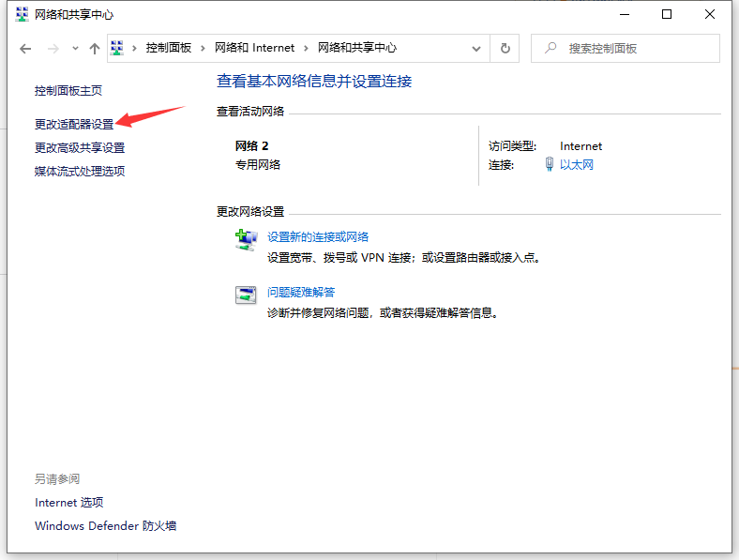The width and height of the screenshot is (739, 560).
Task: Go up one folder level arrow
Action: pyautogui.click(x=94, y=48)
